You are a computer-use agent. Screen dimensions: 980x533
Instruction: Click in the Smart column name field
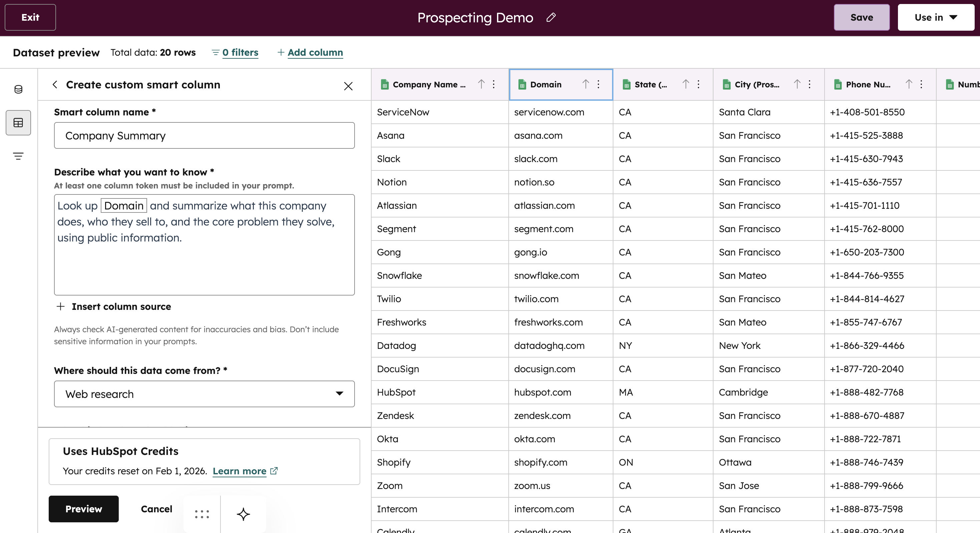pos(204,135)
